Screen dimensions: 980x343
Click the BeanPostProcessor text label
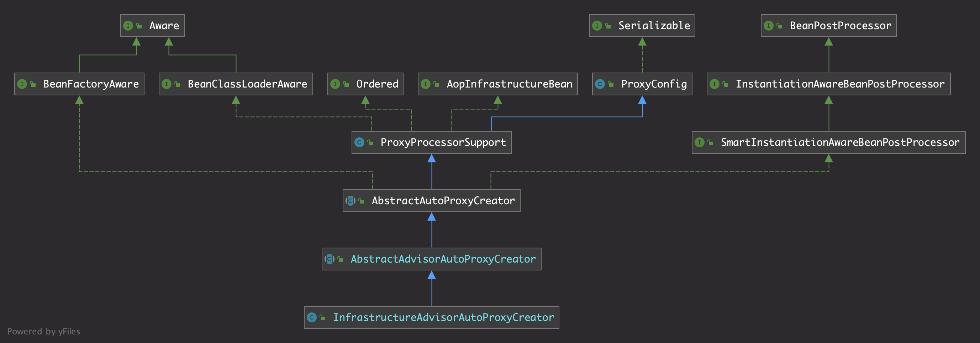(x=841, y=26)
